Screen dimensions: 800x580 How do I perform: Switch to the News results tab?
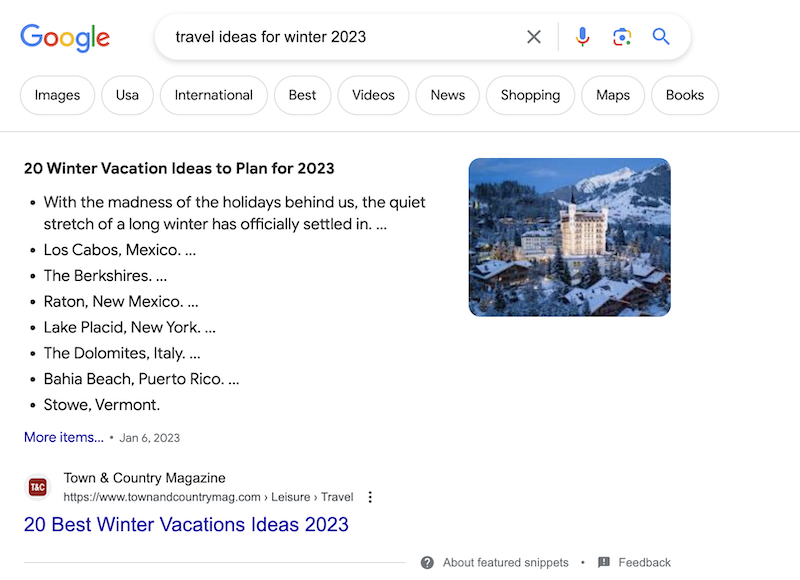[x=447, y=95]
